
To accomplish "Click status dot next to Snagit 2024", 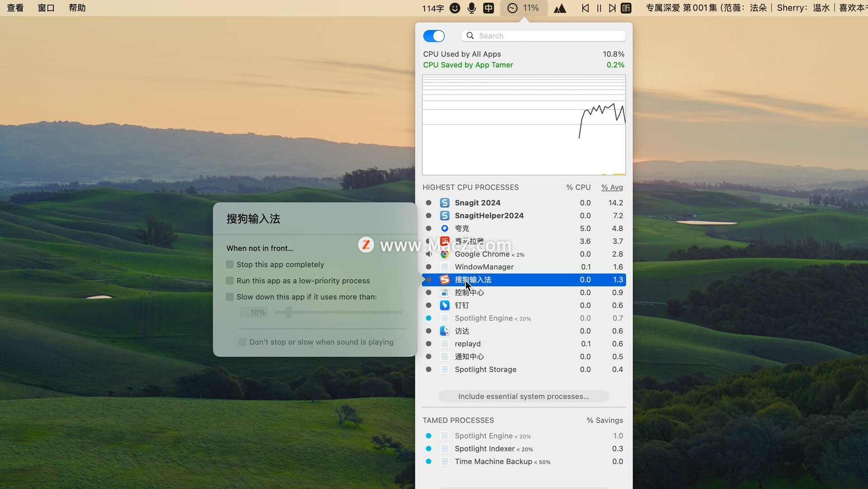I will pos(429,203).
